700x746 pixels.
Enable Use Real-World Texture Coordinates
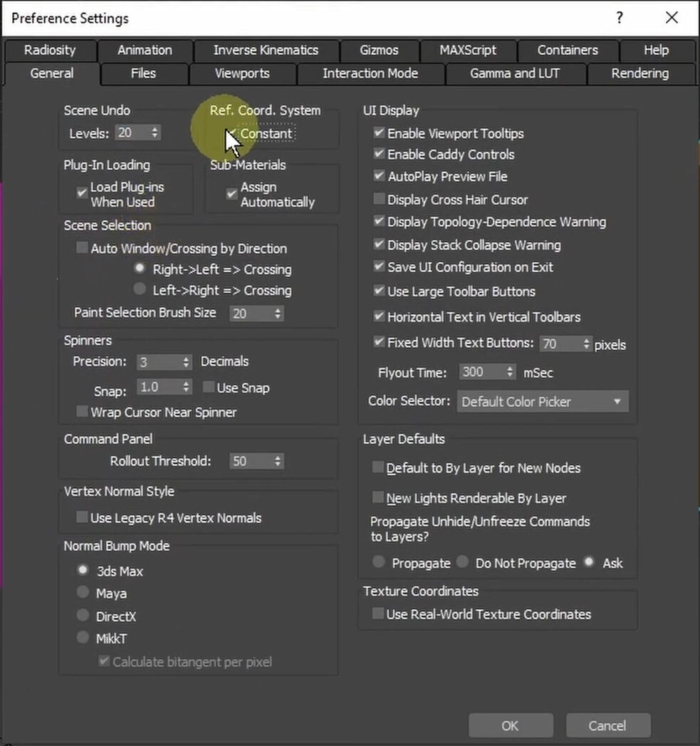click(377, 613)
